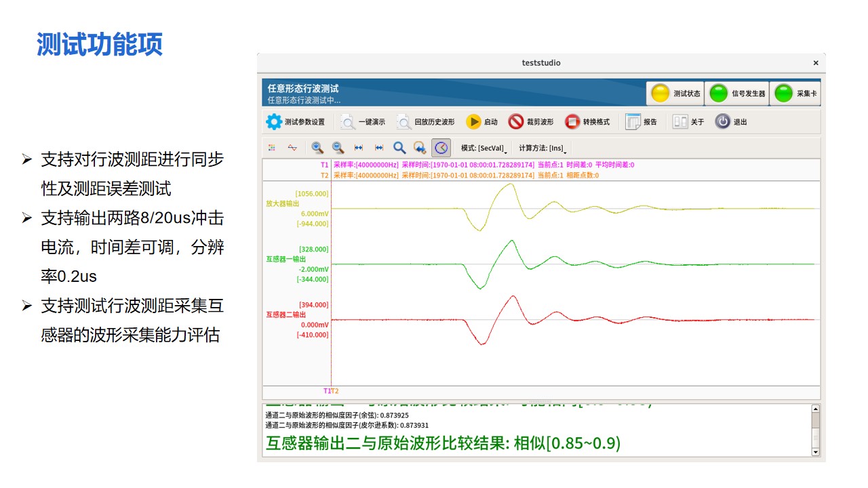Click the zoom-in magnifier with plus
This screenshot has width=868, height=488.
coord(317,148)
